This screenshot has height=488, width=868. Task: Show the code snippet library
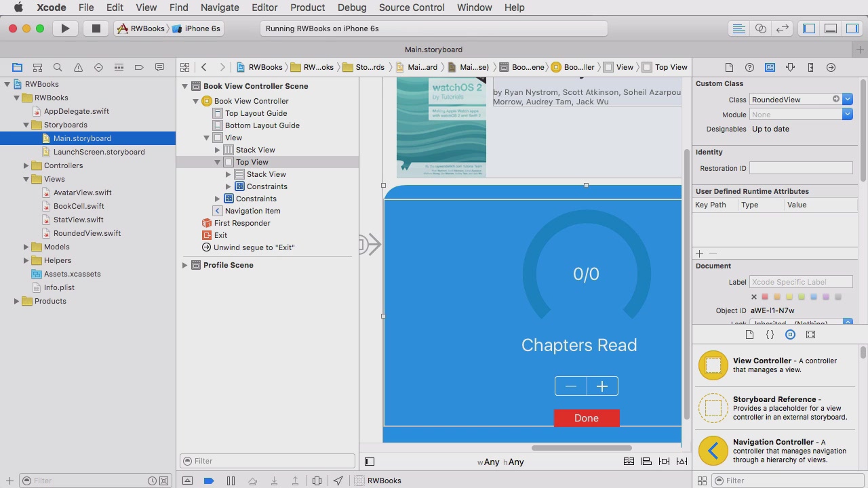(x=770, y=334)
